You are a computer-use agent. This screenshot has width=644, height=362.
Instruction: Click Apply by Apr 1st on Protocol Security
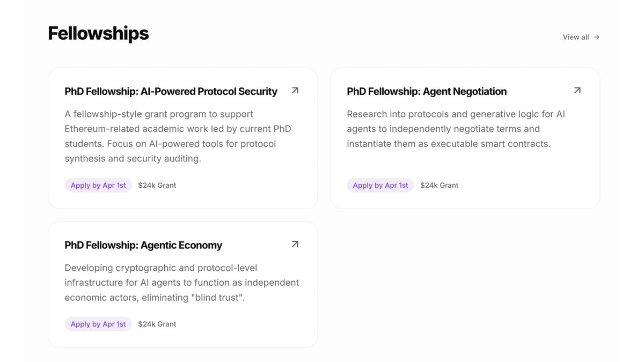[x=98, y=186]
